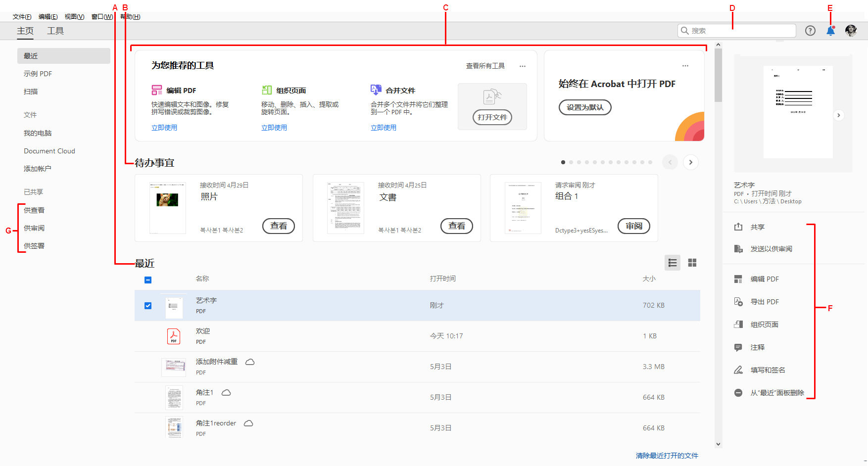Image resolution: width=868 pixels, height=466 pixels.
Task: Open 供审阅 shared files list
Action: 34,228
